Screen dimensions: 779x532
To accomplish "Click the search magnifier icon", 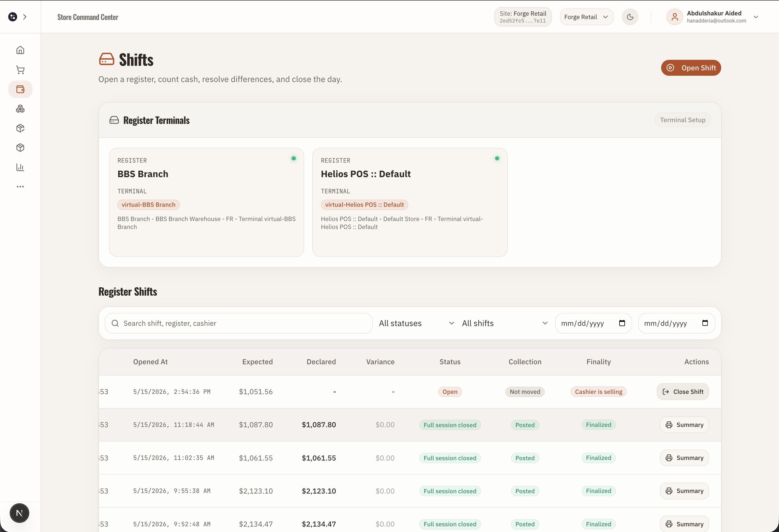I will coord(115,323).
